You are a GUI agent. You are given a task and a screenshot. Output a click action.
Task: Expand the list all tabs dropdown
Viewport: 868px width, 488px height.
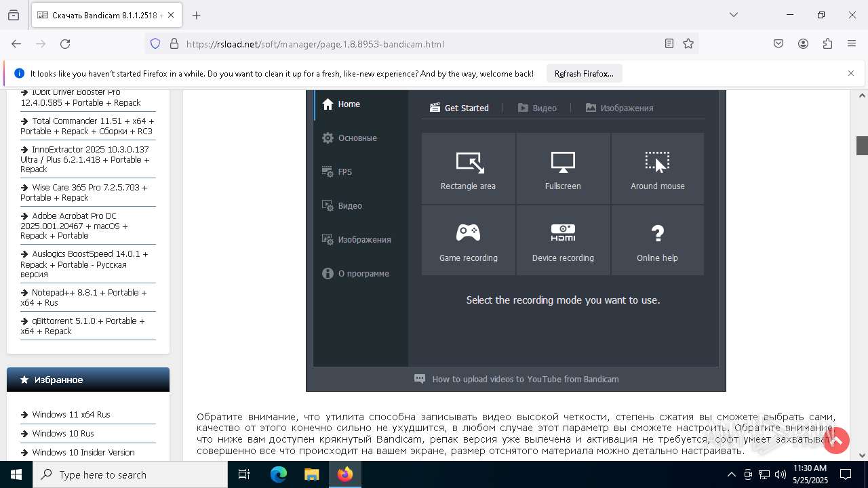point(734,15)
